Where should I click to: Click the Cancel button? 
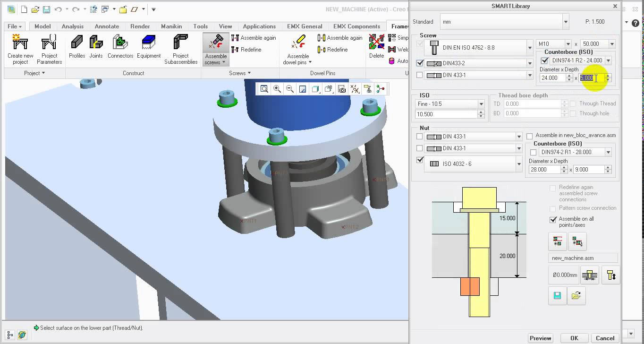(605, 338)
